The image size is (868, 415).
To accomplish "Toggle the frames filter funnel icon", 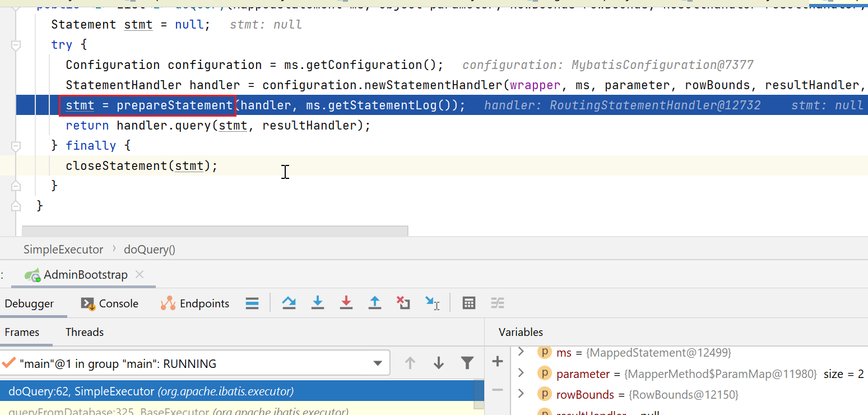I will [467, 363].
